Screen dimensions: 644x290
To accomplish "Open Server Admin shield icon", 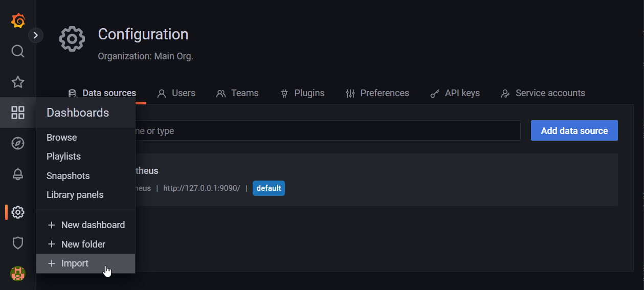I will 18,243.
